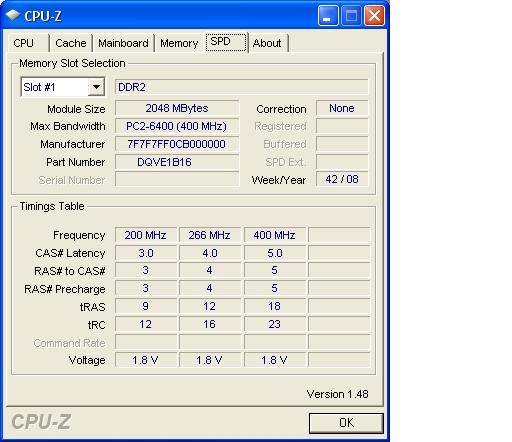
Task: Open the About tab
Action: 268,43
